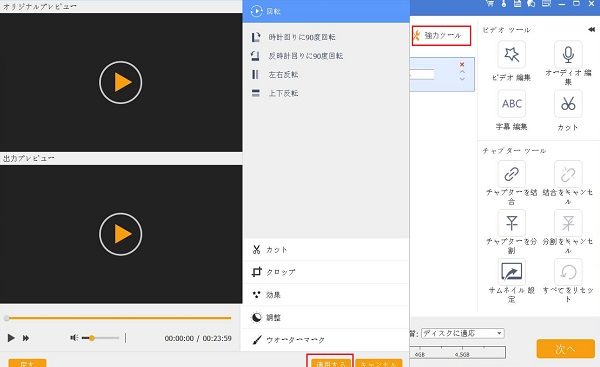Click the チャプターを結合 link icon

(511, 174)
